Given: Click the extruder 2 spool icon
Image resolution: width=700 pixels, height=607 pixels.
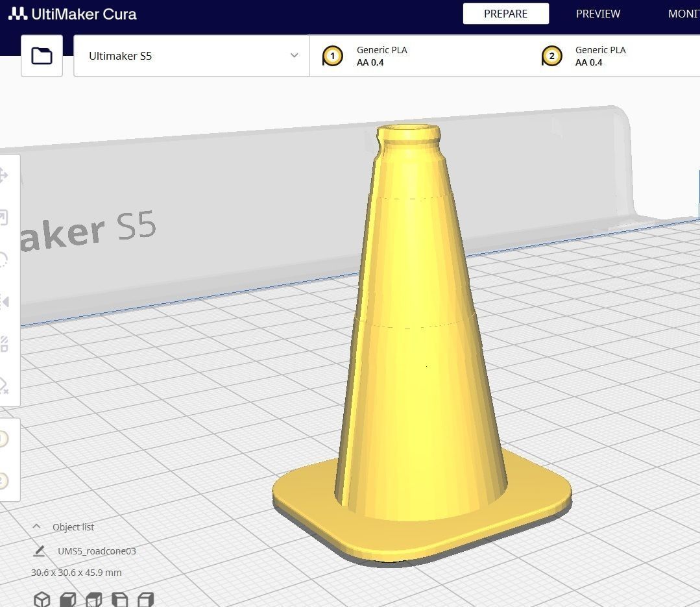Looking at the screenshot, I should tap(551, 56).
